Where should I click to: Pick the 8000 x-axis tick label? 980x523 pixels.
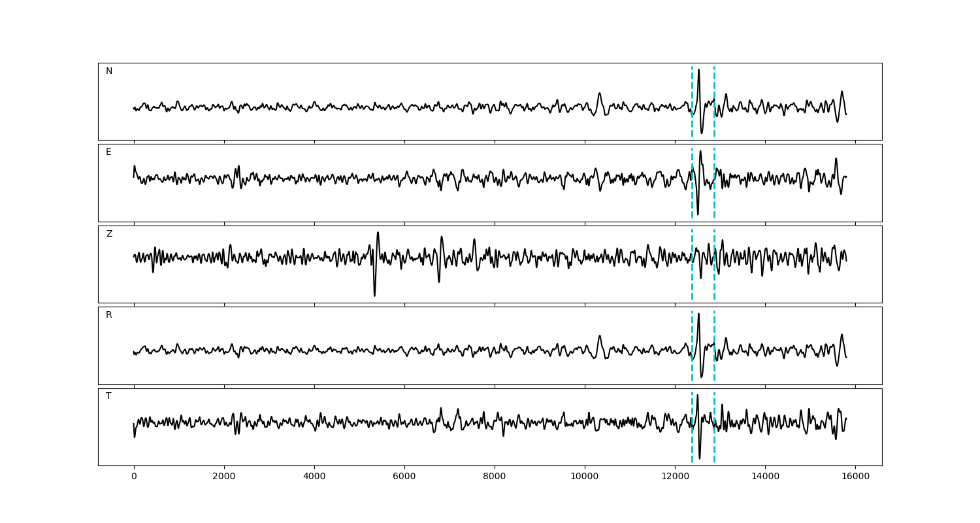point(495,477)
